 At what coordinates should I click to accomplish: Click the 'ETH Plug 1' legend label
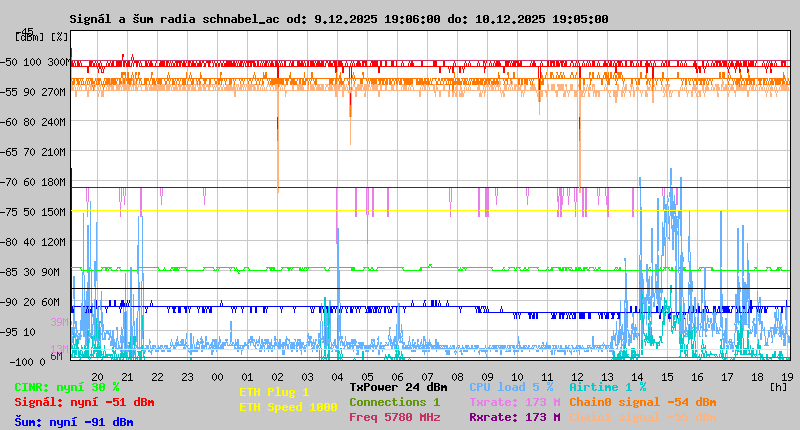click(x=274, y=392)
